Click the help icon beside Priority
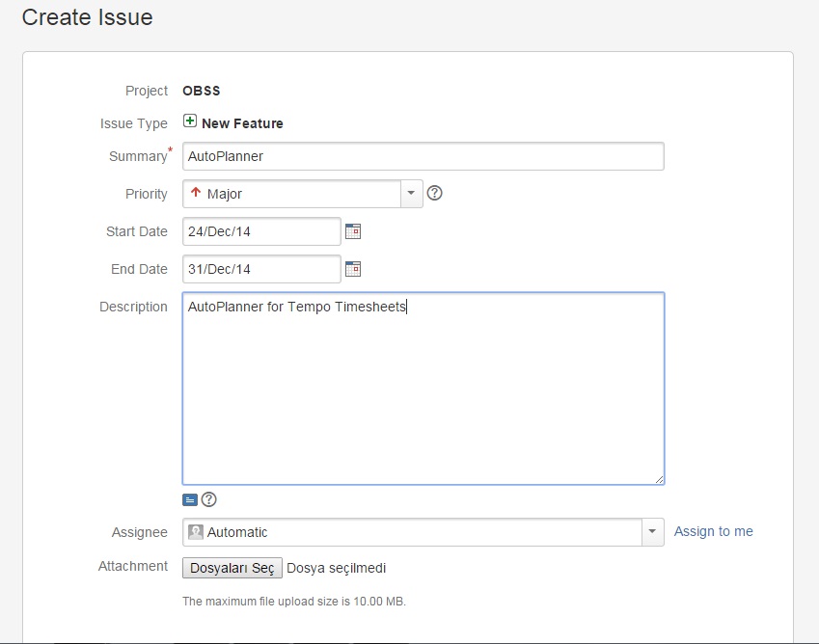Image resolution: width=819 pixels, height=644 pixels. 435,193
